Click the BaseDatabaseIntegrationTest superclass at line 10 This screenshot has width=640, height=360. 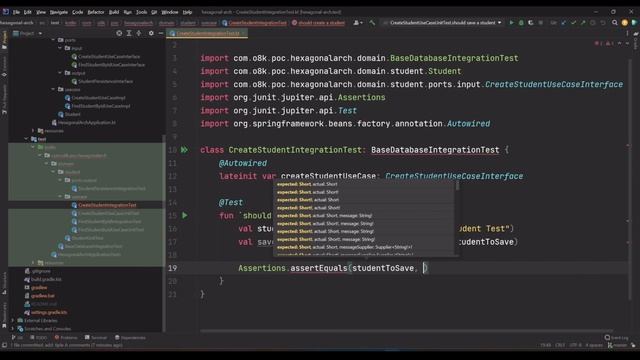click(x=435, y=150)
